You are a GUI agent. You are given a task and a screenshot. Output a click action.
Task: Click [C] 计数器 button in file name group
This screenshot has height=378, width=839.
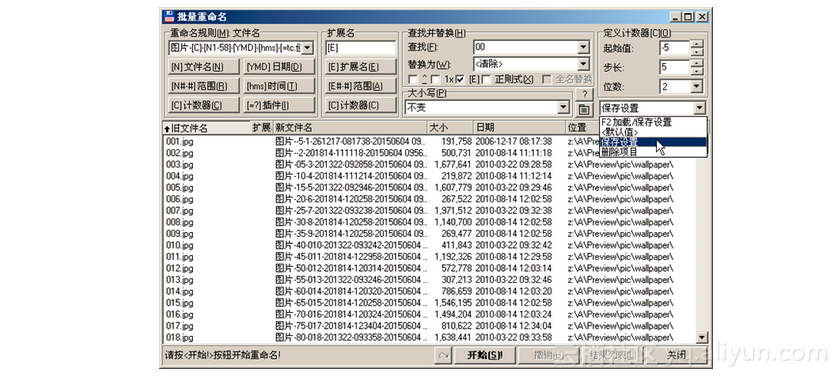(203, 105)
